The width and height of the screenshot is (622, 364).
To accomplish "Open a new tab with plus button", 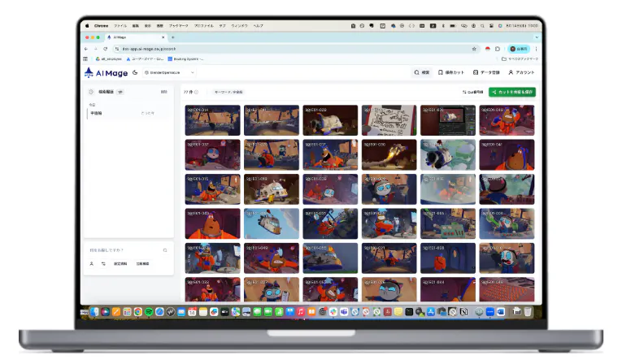I will (x=172, y=37).
